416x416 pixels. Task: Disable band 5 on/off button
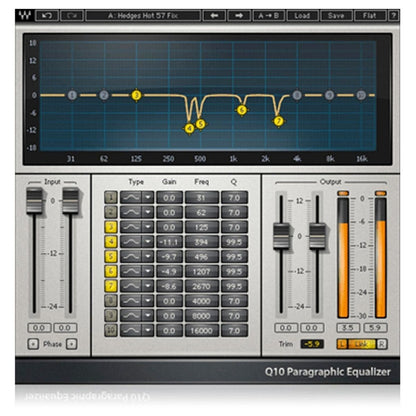[111, 256]
